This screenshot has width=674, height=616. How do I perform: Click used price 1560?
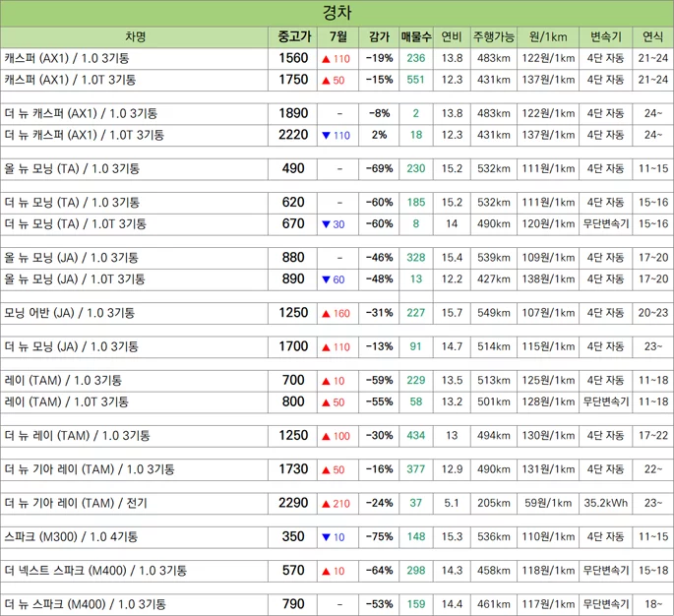(293, 58)
